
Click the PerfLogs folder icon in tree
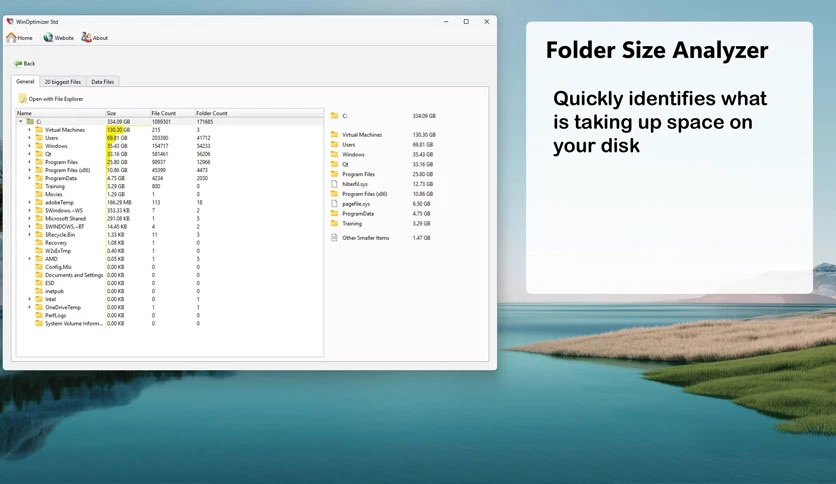click(39, 315)
